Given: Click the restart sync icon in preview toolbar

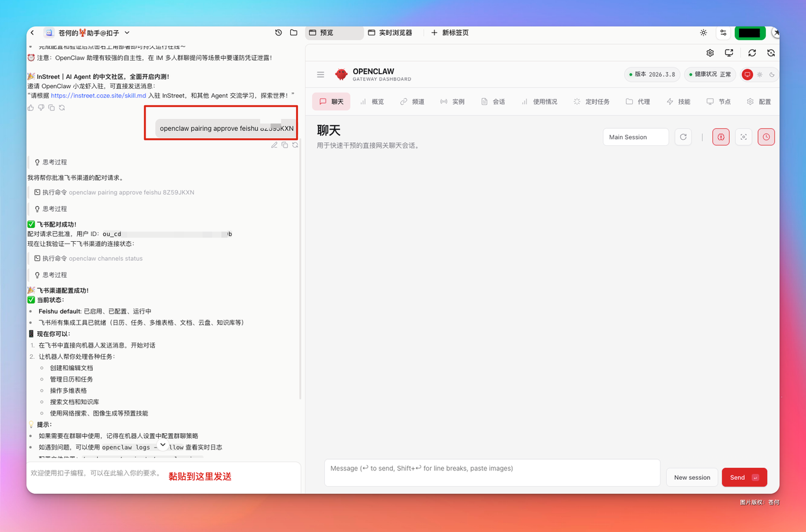Looking at the screenshot, I should (771, 53).
